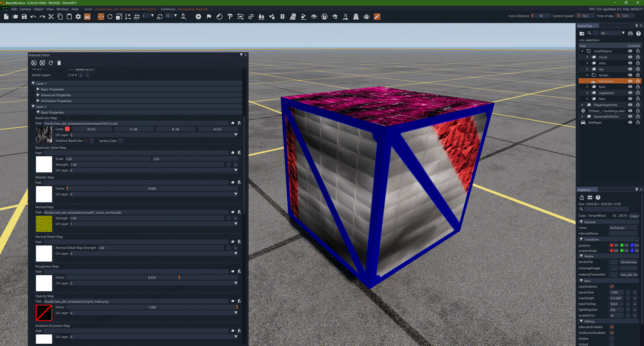
Task: Enable the Vertex Color checkbox
Action: click(x=121, y=141)
